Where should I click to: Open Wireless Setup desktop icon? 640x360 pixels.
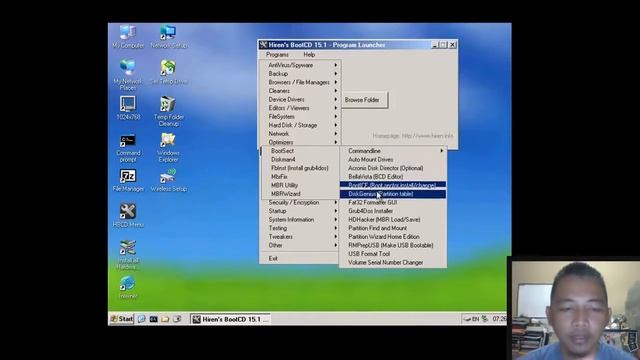(168, 180)
